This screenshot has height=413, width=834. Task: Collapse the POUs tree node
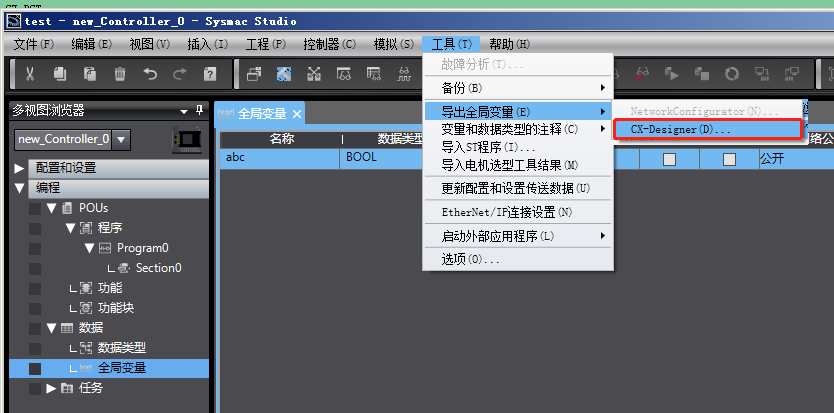point(51,208)
